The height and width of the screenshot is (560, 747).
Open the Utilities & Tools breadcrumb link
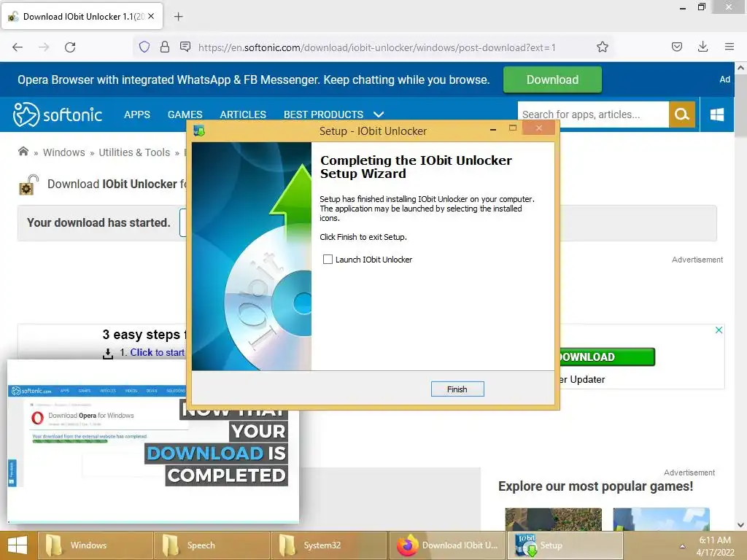[134, 152]
